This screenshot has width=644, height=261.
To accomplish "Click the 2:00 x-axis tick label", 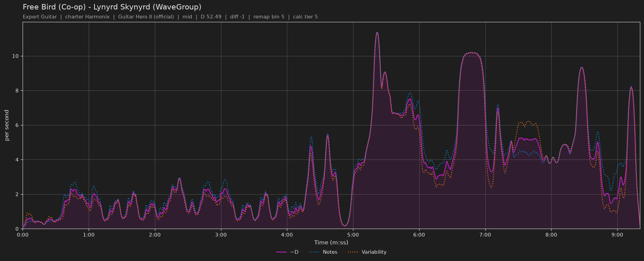I will click(x=155, y=235).
